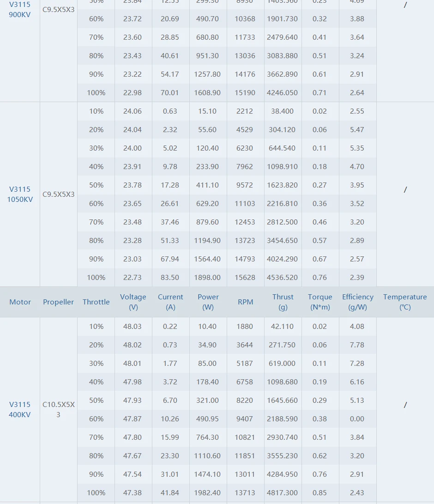Select the Motor column header
The width and height of the screenshot is (434, 504).
pos(20,302)
